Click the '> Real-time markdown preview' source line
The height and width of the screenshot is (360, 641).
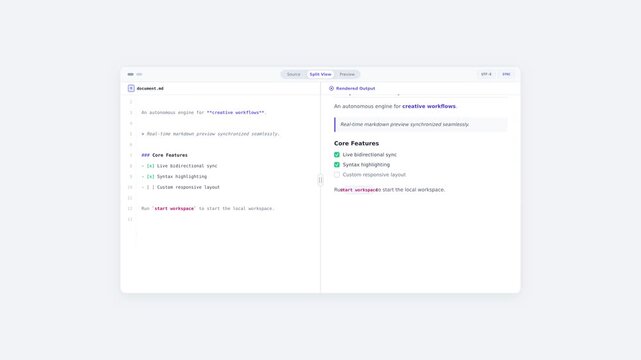pyautogui.click(x=210, y=134)
